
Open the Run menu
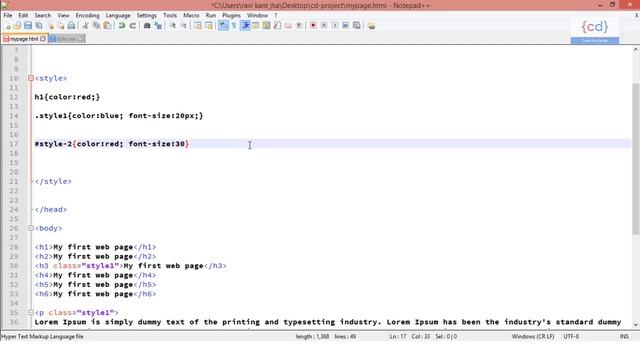(x=211, y=16)
